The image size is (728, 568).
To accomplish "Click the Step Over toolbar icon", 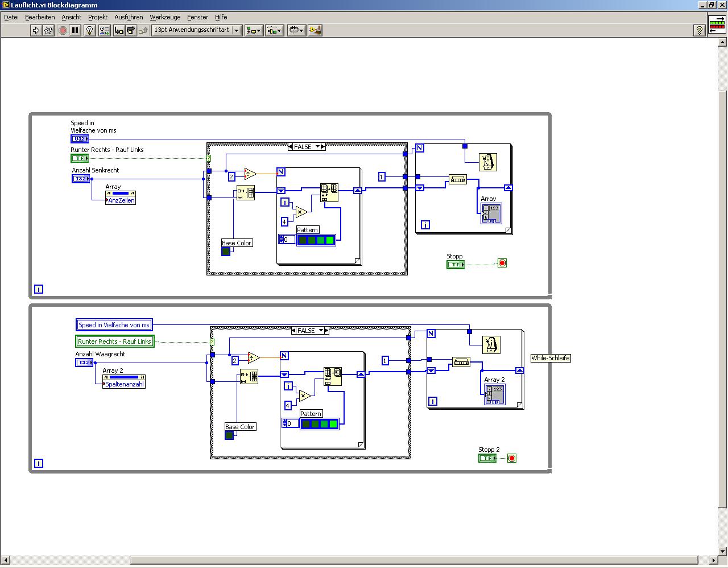I will coord(131,30).
